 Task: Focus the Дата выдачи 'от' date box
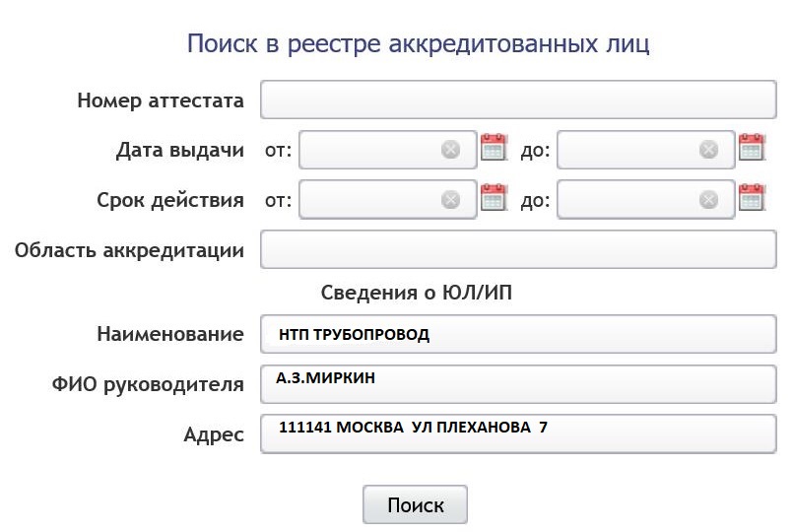click(x=388, y=150)
